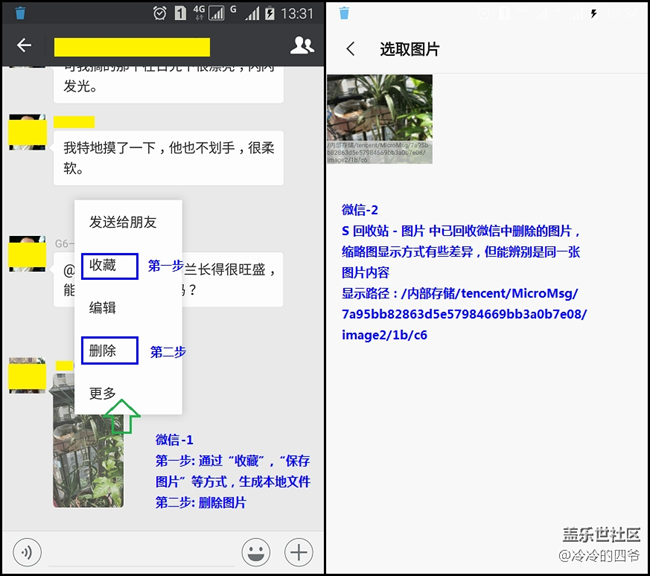
Task: Tap the alarm clock icon in the status bar
Action: 160,13
